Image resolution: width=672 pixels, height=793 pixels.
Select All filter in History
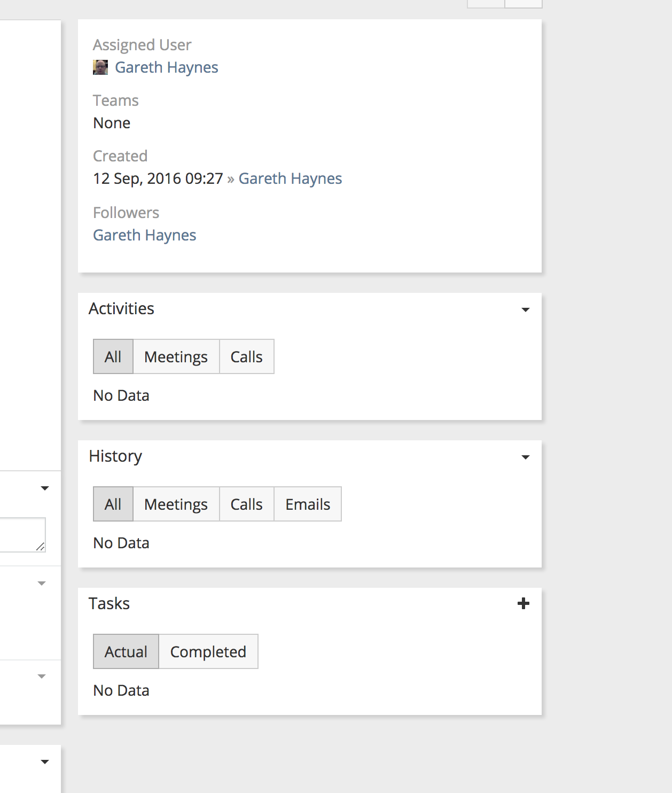pos(113,504)
